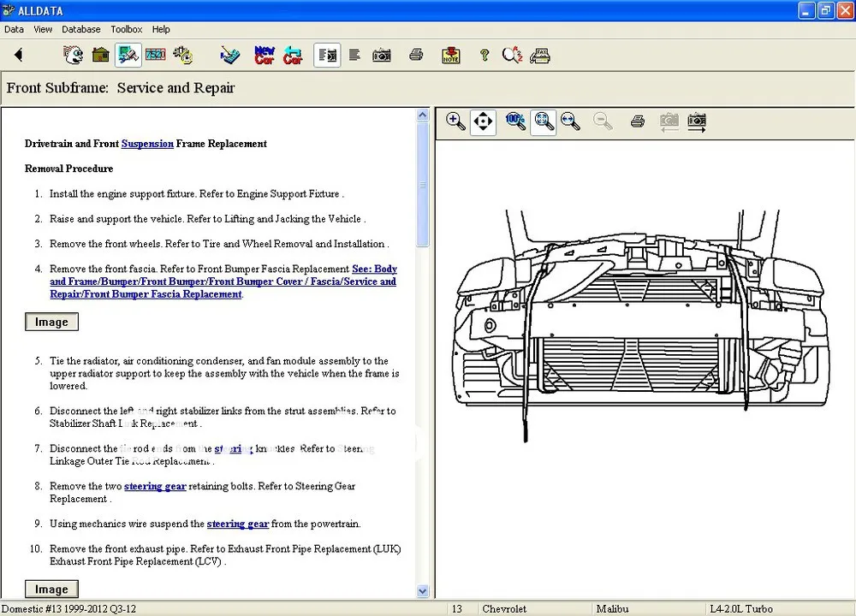The height and width of the screenshot is (616, 856).
Task: Click the house icon in toolbar
Action: pos(100,55)
